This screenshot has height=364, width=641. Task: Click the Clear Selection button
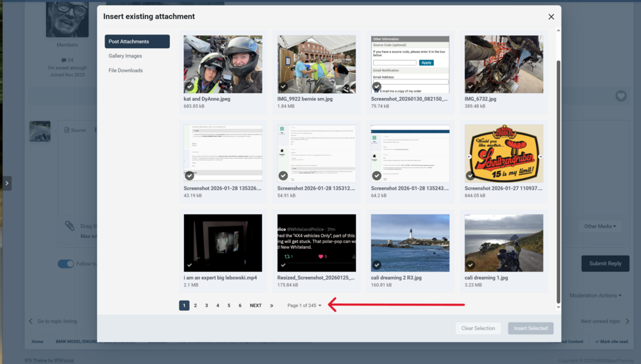point(478,328)
